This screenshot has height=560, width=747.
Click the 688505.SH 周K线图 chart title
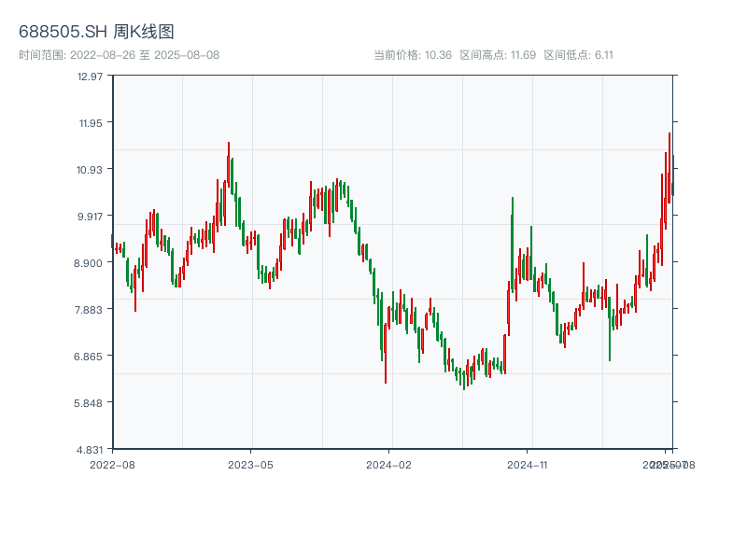tap(96, 32)
